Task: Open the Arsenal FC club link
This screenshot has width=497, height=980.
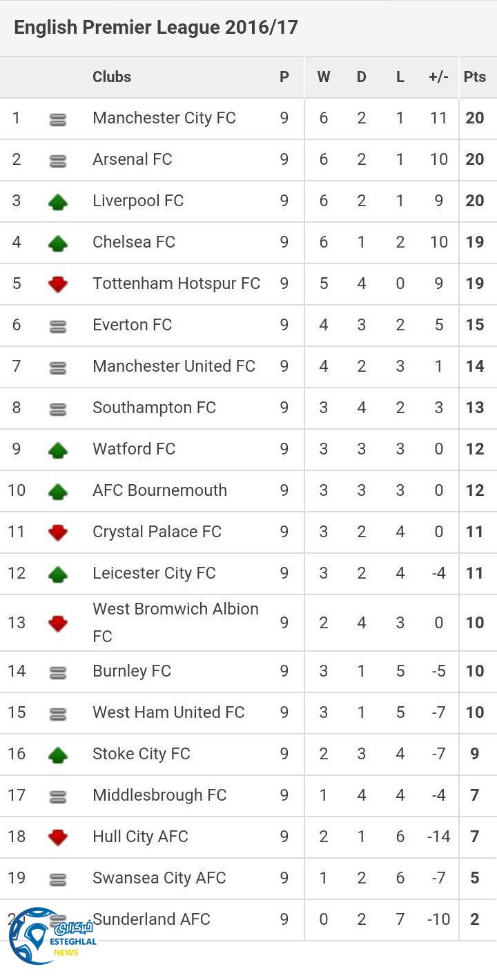Action: pos(132,159)
